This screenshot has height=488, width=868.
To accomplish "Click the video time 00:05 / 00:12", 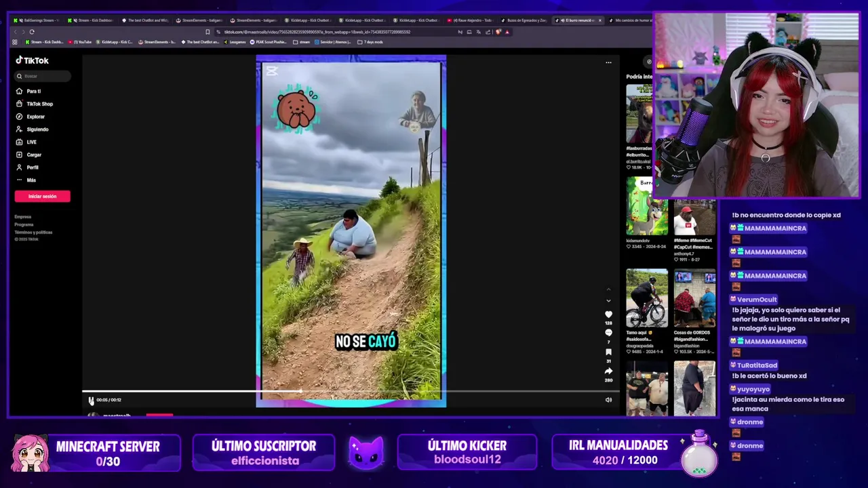I will [108, 400].
